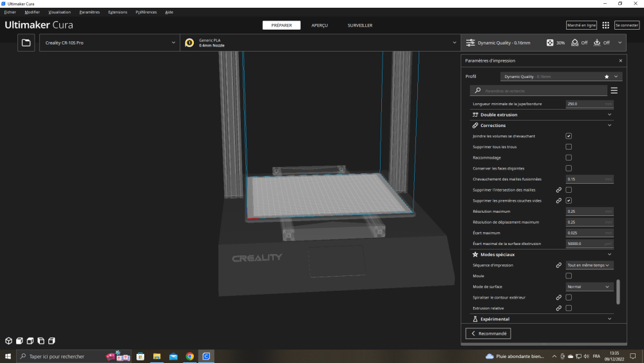Click the settings panel vertical scrollbar
Image resolution: width=644 pixels, height=363 pixels.
(x=618, y=292)
